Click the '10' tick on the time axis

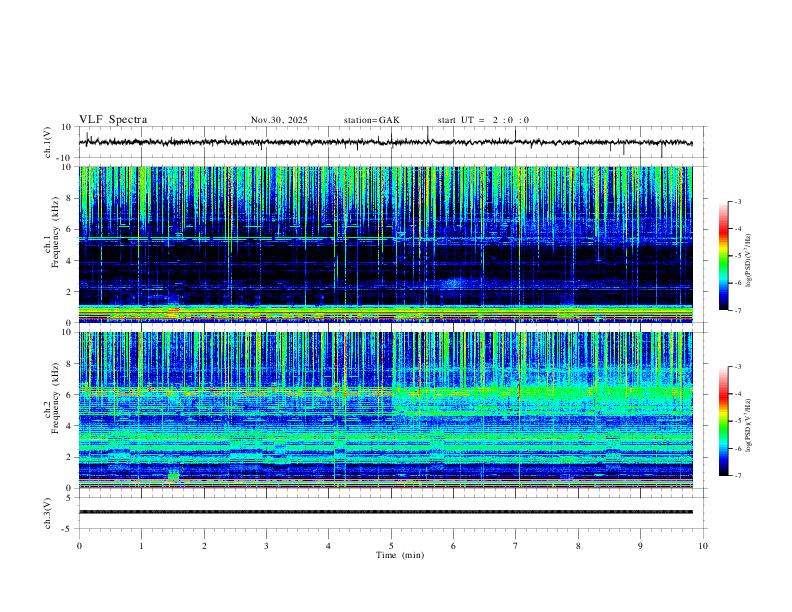(703, 546)
